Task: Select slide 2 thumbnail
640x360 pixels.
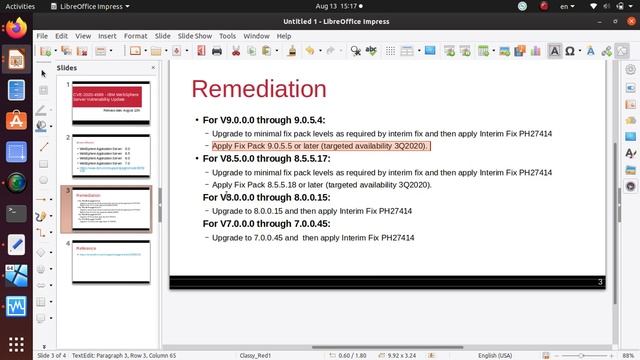Action: coord(111,156)
